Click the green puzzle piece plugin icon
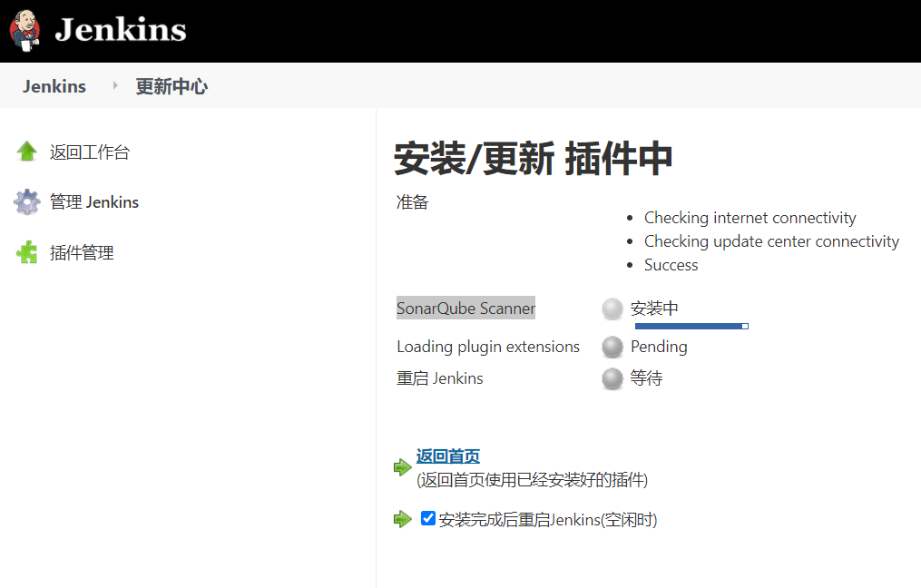This screenshot has height=588, width=921. click(x=26, y=252)
